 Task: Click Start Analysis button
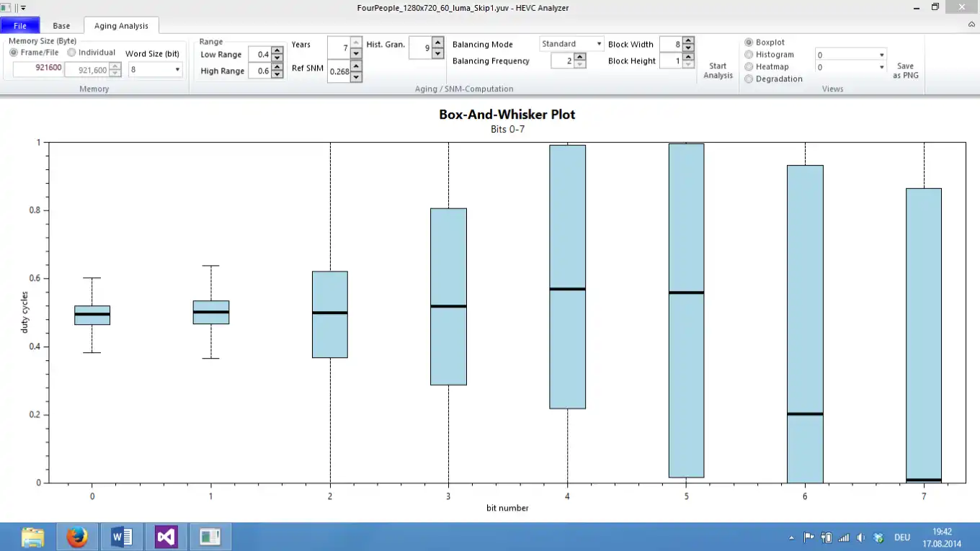coord(718,71)
